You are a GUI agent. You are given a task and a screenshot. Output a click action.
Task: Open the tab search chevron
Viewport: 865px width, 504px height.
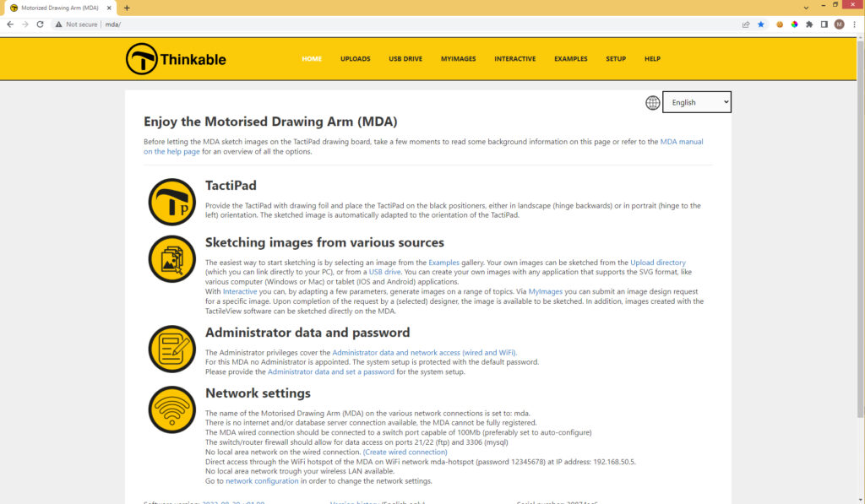click(806, 8)
